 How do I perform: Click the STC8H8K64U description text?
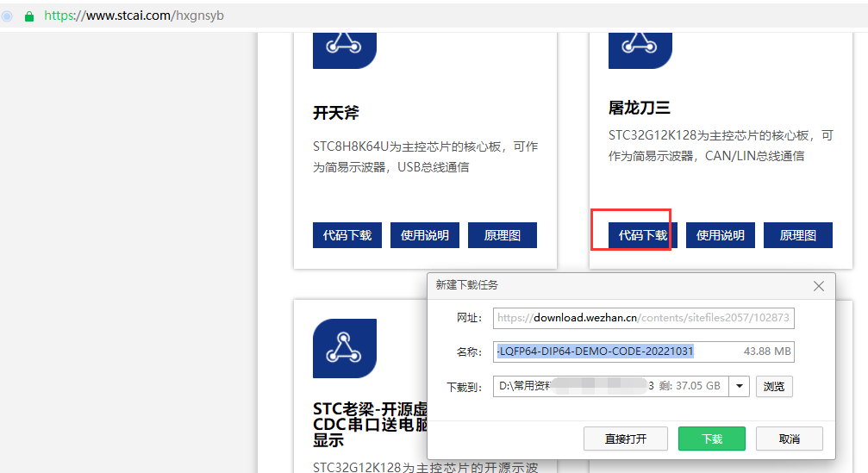pyautogui.click(x=425, y=157)
